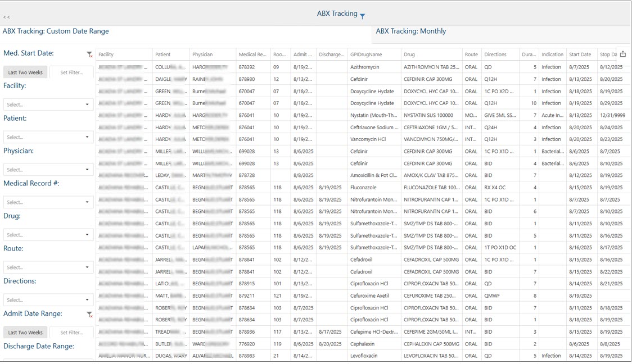The image size is (632, 364).
Task: Expand the Medical Record # dropdown
Action: tap(48, 202)
